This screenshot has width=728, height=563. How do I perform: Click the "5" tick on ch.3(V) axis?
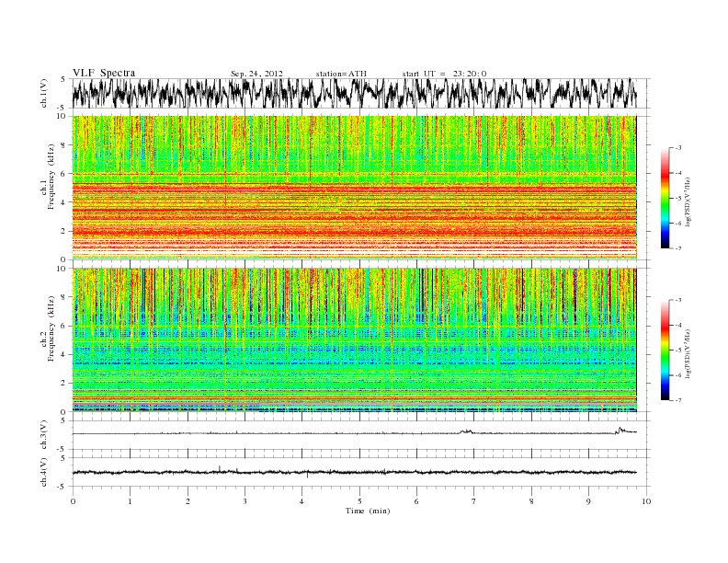(x=63, y=420)
